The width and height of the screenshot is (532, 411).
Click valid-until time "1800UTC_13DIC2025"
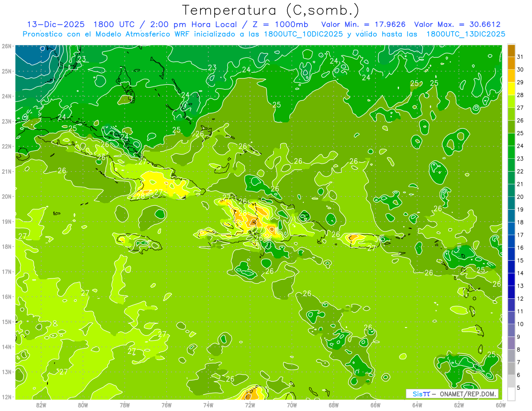[465, 34]
